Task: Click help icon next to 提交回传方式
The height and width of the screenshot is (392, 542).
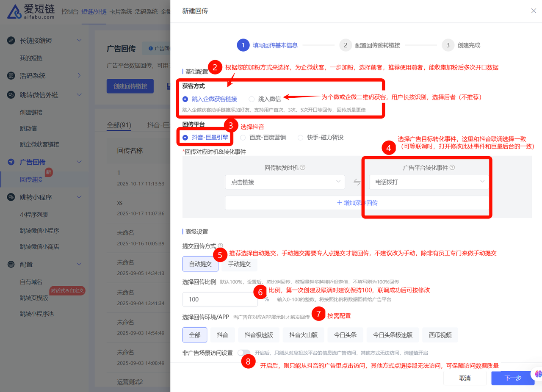Action: click(x=221, y=246)
